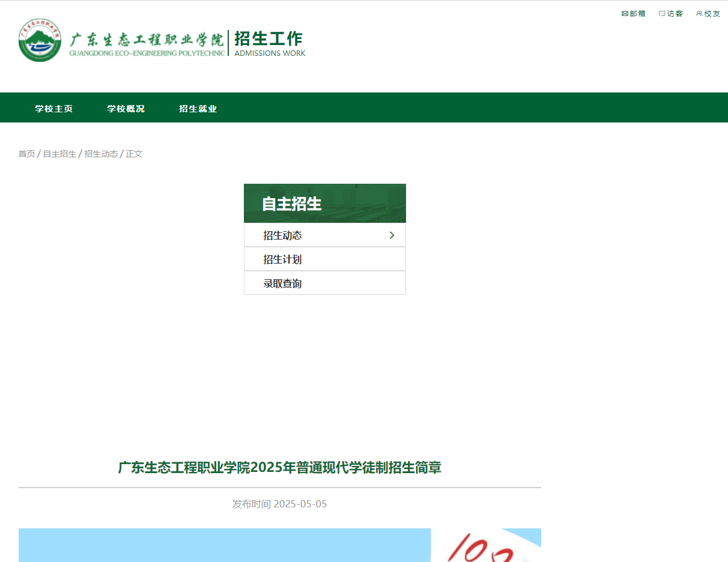Expand the 招生动态 sidebar chevron

click(392, 235)
